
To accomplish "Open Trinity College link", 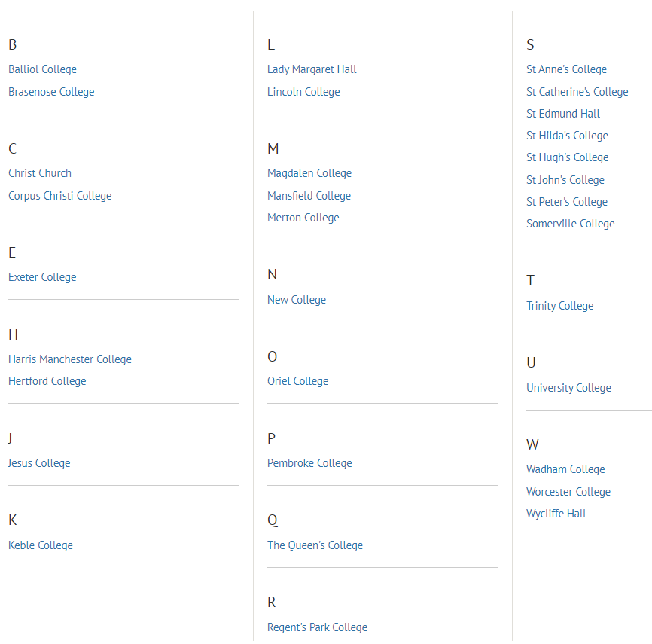I will point(560,306).
